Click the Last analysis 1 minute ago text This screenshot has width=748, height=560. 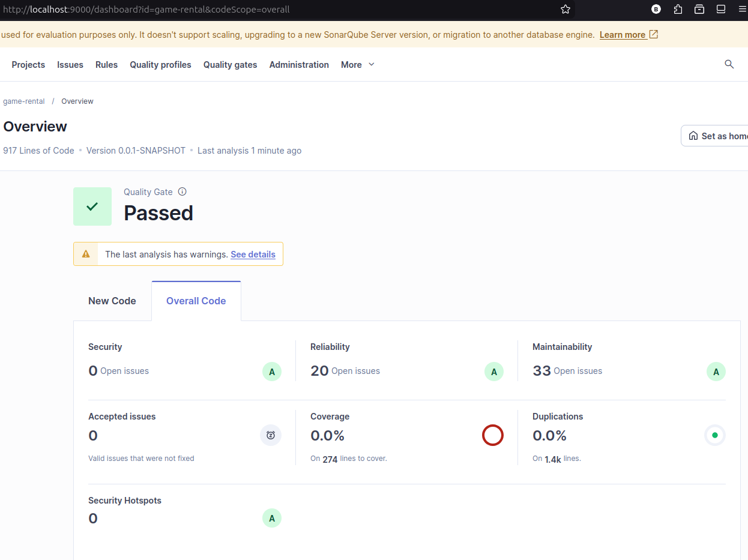[x=250, y=151]
